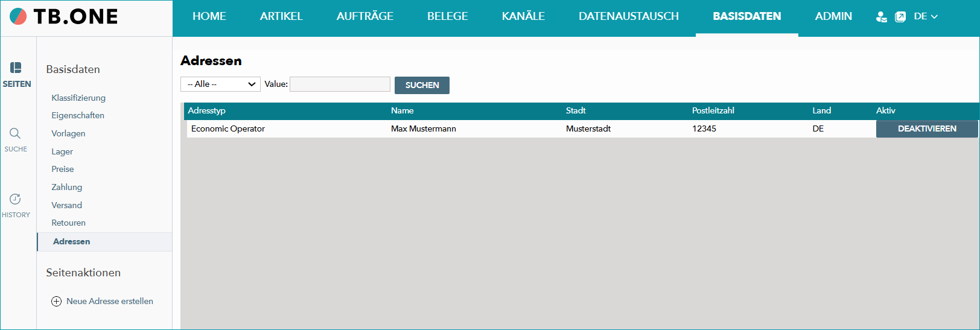Click the SUCHEN button
Image resolution: width=980 pixels, height=330 pixels.
coord(422,85)
